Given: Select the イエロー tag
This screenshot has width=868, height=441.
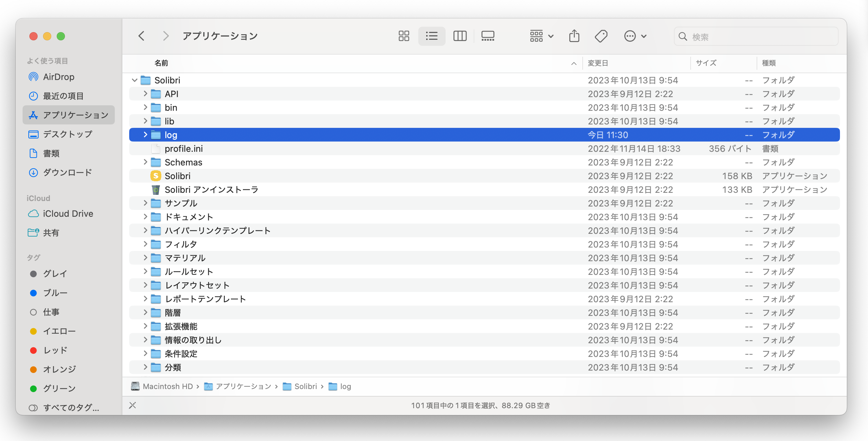Looking at the screenshot, I should pos(68,331).
